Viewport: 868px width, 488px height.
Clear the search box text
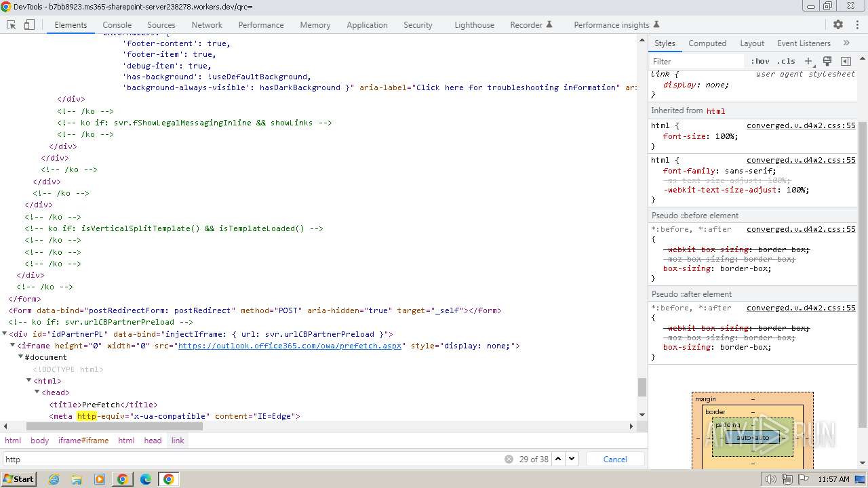[x=509, y=459]
